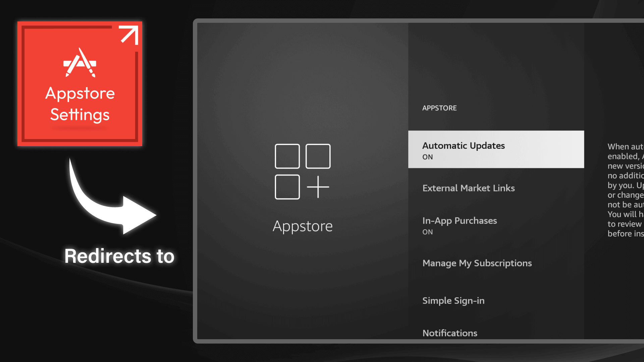Disable In-App Purchases
This screenshot has width=644, height=362.
460,221
